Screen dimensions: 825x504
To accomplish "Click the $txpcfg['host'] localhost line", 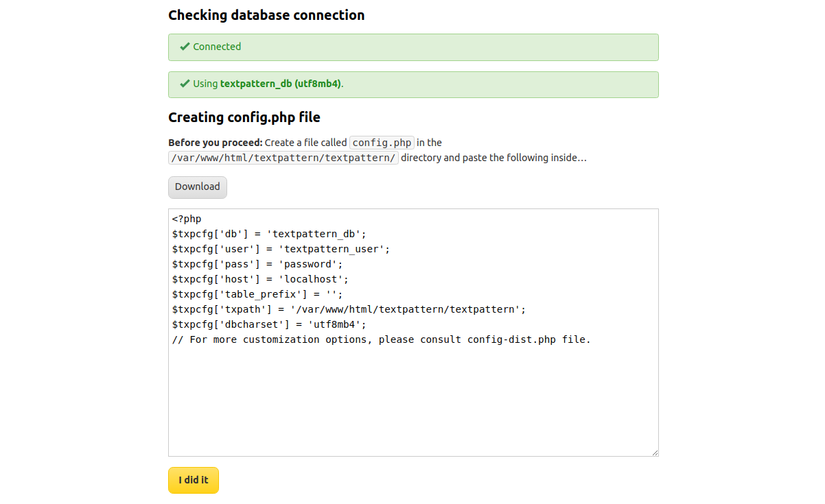I will [x=260, y=280].
